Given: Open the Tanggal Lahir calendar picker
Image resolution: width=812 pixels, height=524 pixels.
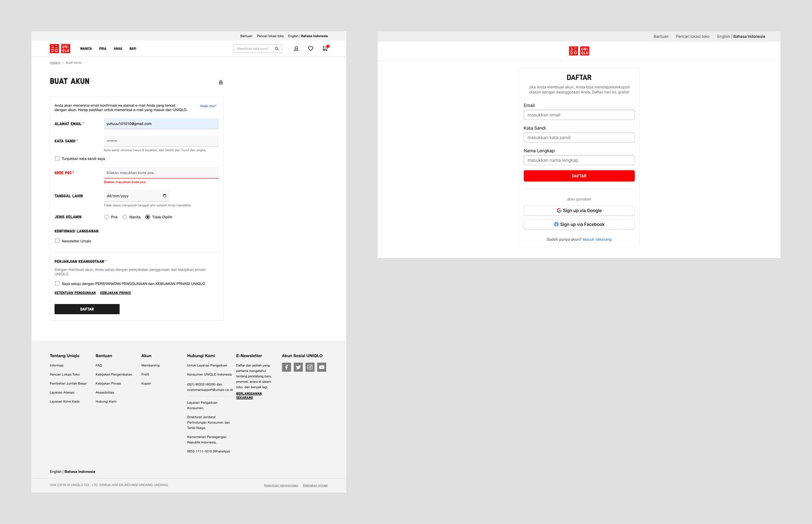Looking at the screenshot, I should click(x=164, y=196).
